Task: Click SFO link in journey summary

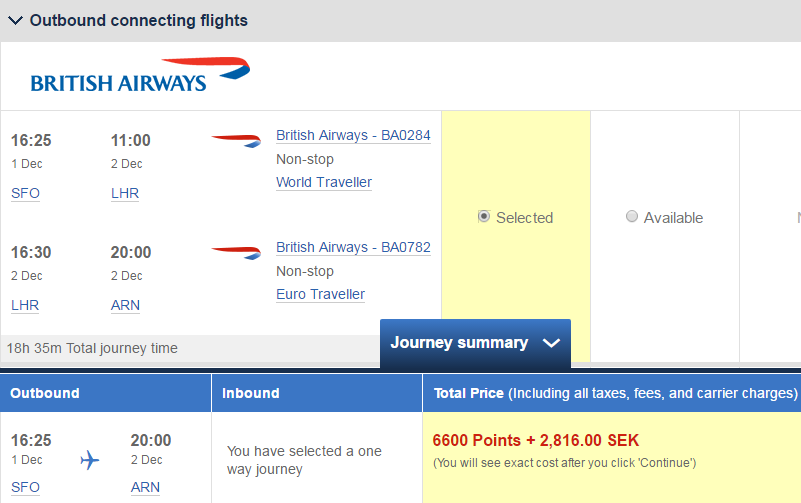Action: tap(25, 487)
